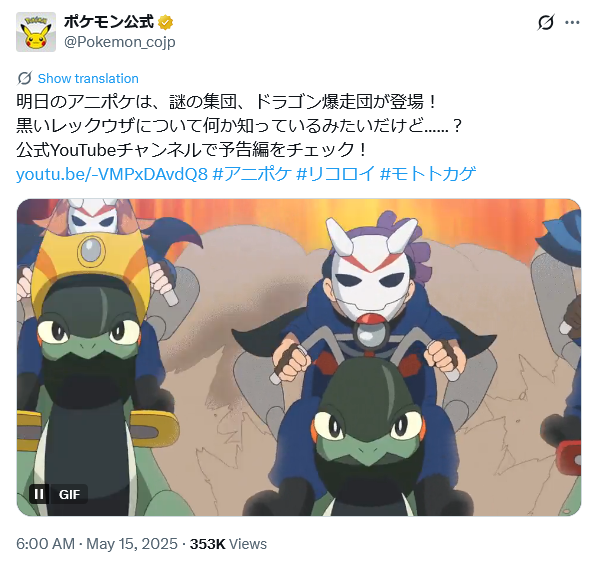Click the Grok icon at top right
Screen dimensions: 598x564
click(x=546, y=22)
